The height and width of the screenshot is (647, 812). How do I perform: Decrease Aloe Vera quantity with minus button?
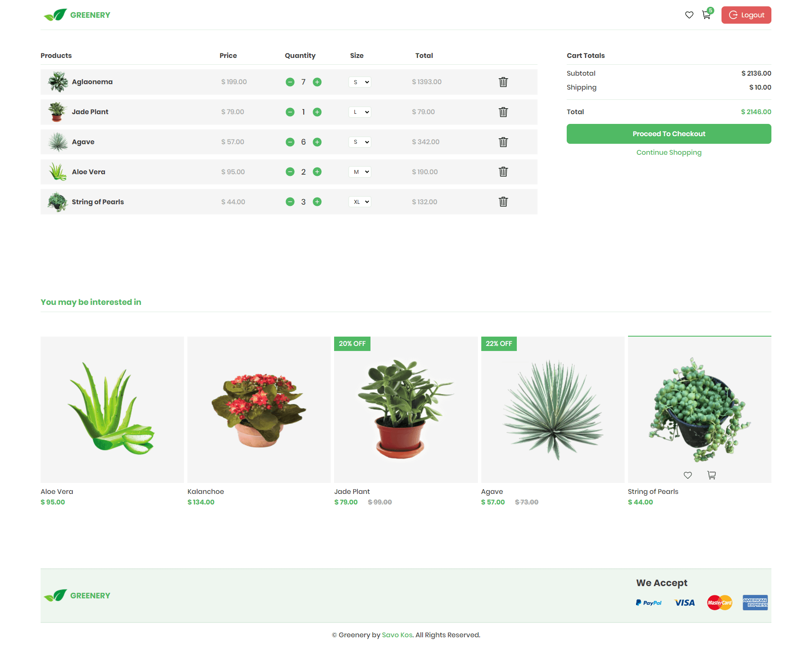pos(290,172)
